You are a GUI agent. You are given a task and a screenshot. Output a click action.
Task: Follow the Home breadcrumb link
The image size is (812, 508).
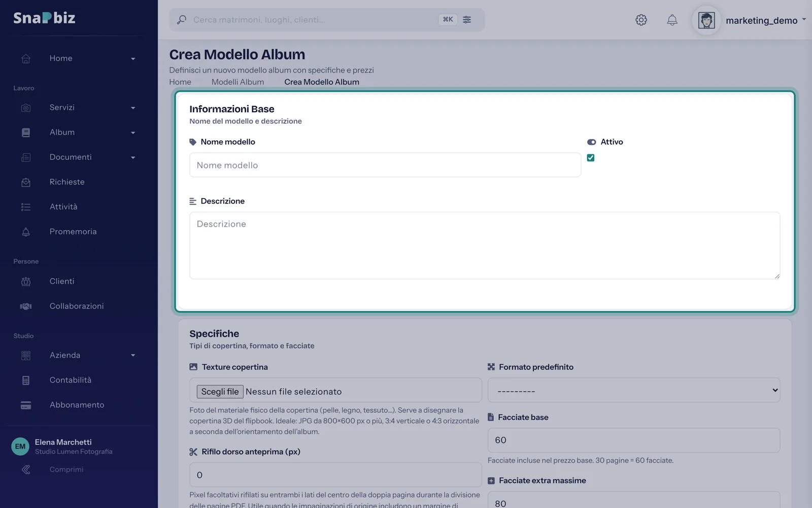tap(180, 82)
